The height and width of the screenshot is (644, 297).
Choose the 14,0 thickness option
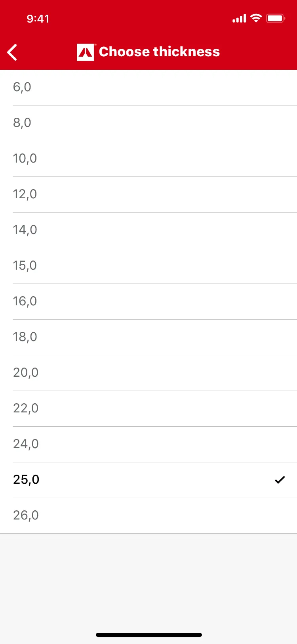(148, 230)
